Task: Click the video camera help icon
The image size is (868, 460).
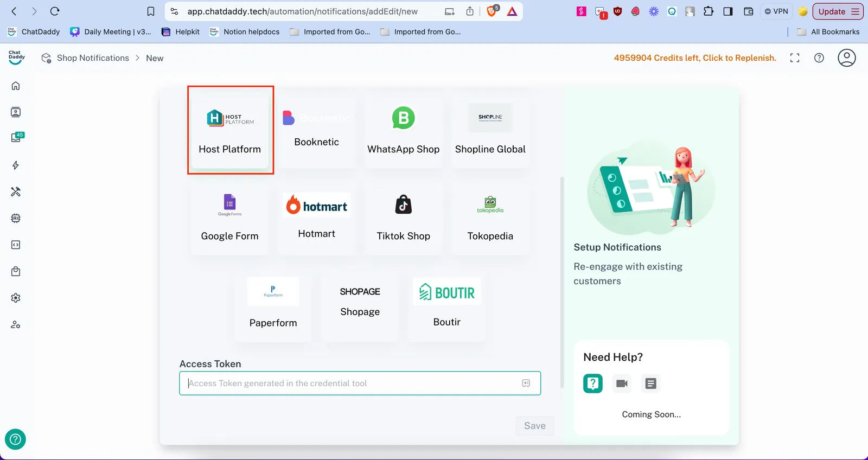Action: pyautogui.click(x=622, y=384)
